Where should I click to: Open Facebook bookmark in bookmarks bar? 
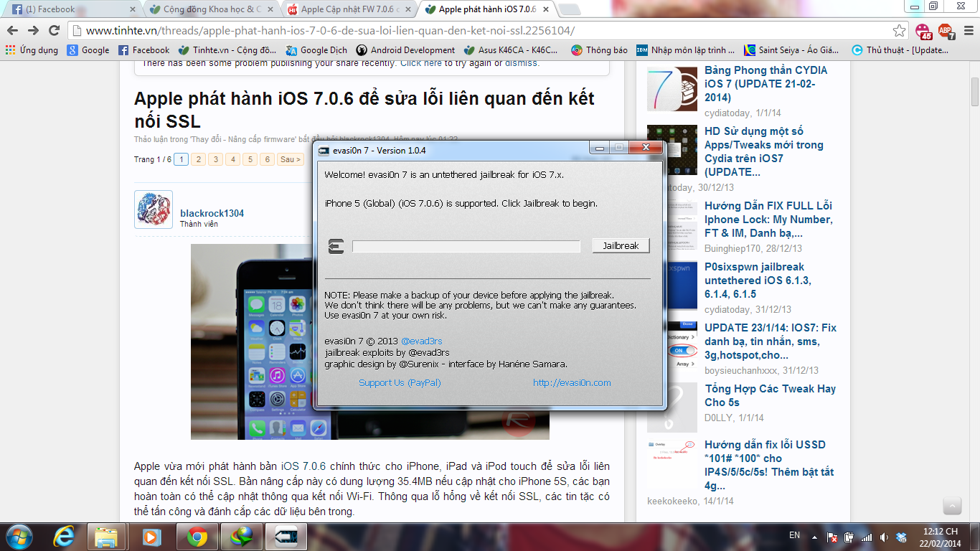(x=143, y=50)
